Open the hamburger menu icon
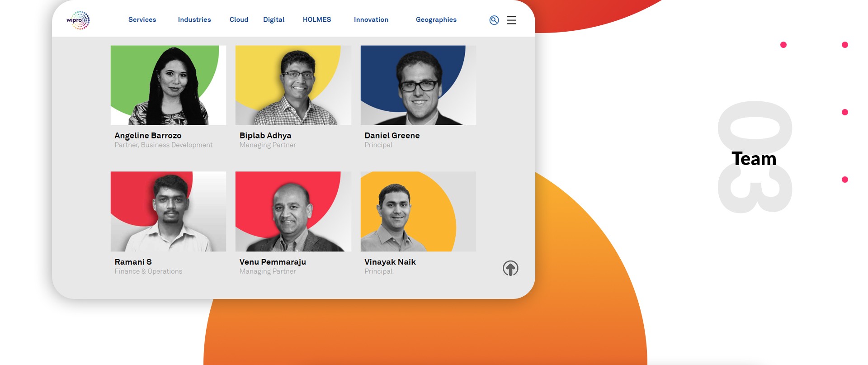The height and width of the screenshot is (365, 868). 511,20
